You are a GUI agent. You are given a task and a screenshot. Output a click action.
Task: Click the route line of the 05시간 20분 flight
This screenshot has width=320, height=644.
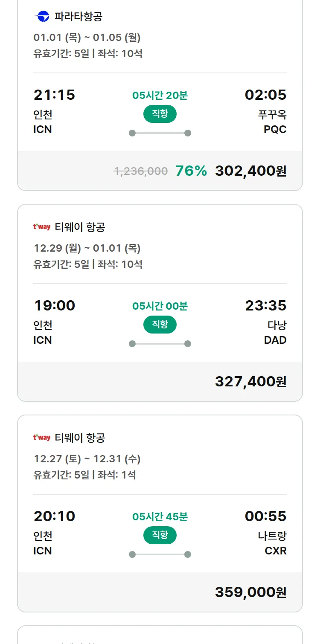tap(160, 133)
